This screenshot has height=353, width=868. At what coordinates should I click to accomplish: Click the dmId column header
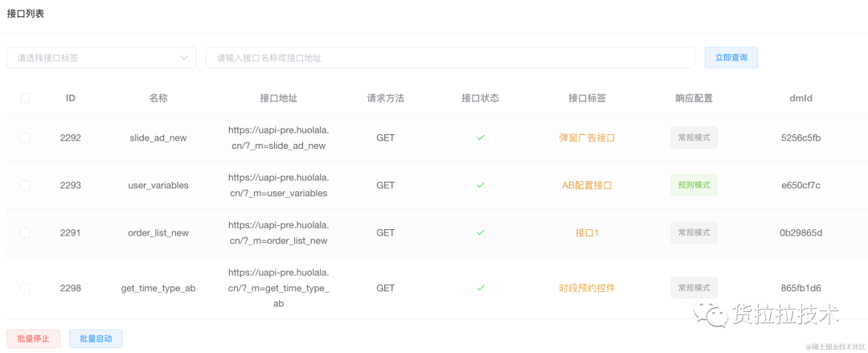800,98
